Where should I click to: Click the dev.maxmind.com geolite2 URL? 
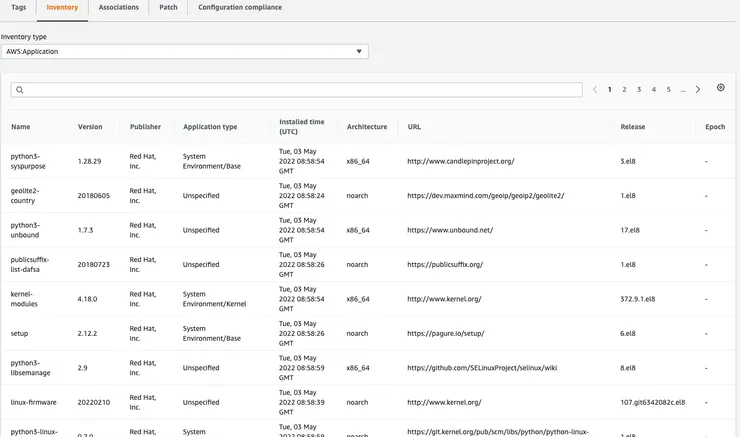(x=486, y=195)
